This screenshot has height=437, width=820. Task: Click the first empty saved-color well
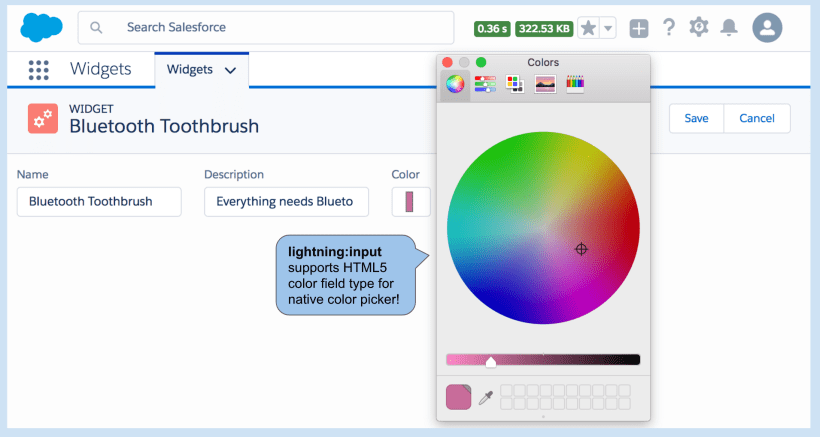pos(506,391)
